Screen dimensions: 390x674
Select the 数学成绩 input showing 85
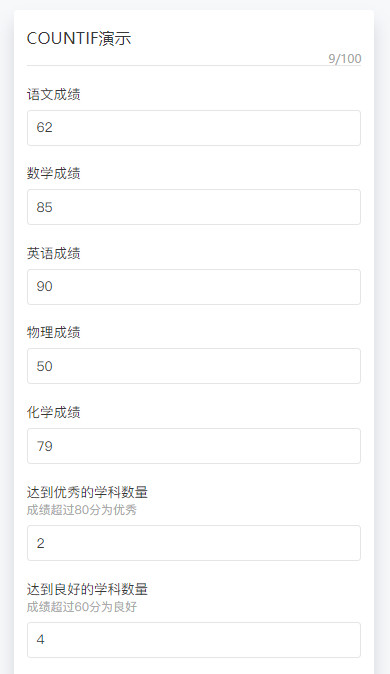[194, 207]
